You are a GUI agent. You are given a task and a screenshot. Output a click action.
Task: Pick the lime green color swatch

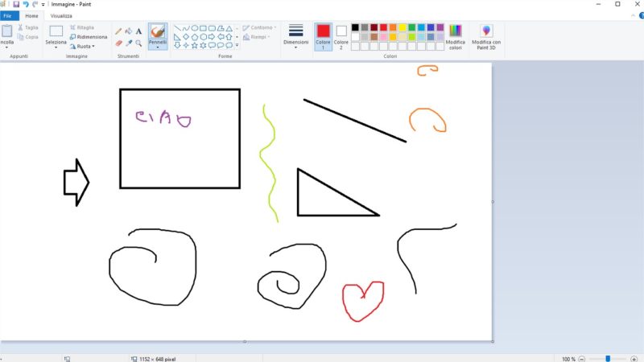412,37
